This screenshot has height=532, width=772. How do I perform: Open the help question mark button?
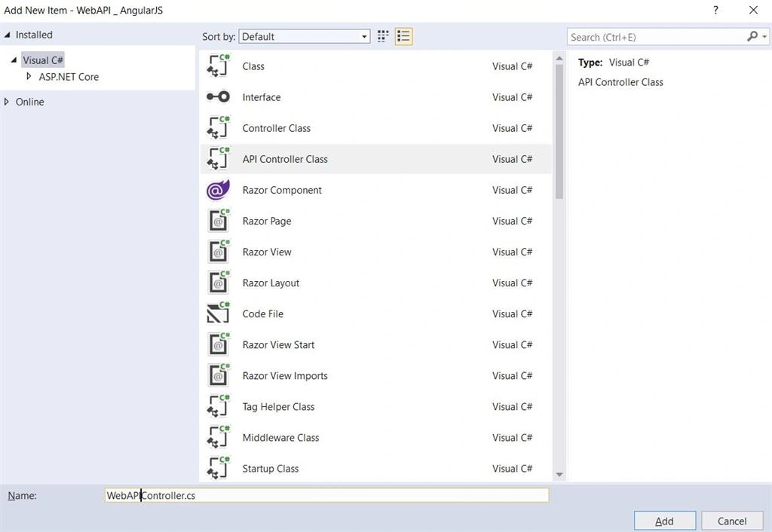(x=716, y=10)
